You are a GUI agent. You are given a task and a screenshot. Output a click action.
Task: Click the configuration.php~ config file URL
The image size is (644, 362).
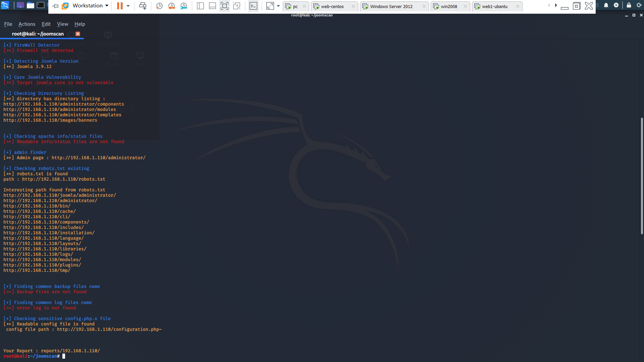click(x=109, y=329)
